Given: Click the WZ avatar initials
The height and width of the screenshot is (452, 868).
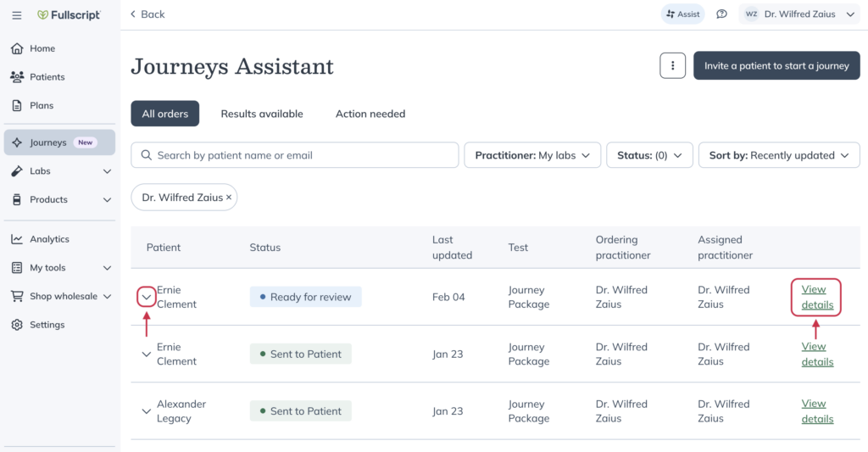Looking at the screenshot, I should 751,14.
